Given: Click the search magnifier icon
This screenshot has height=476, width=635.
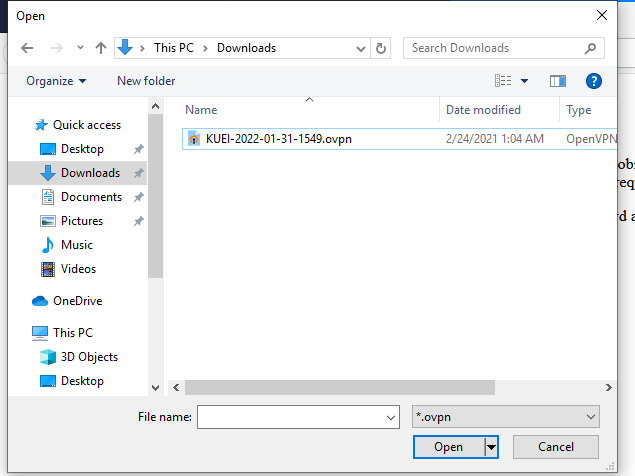Looking at the screenshot, I should click(591, 48).
